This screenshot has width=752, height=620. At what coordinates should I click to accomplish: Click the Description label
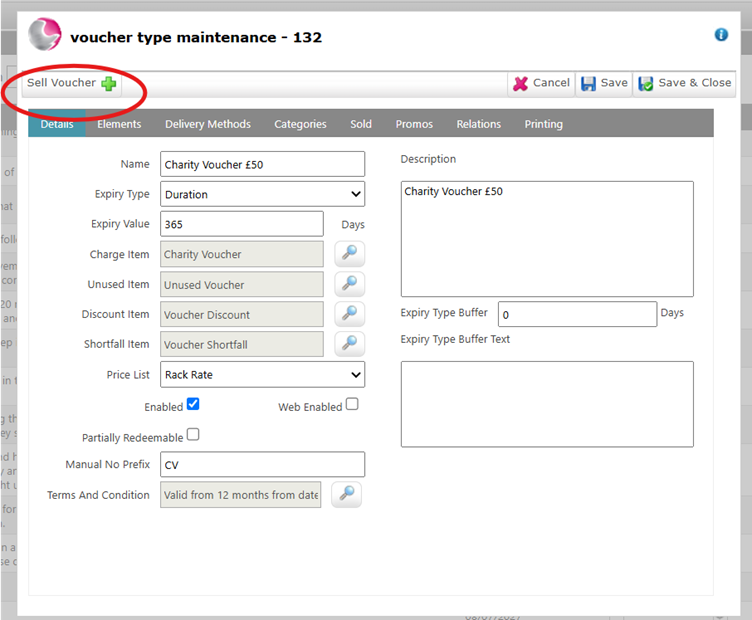pyautogui.click(x=428, y=159)
